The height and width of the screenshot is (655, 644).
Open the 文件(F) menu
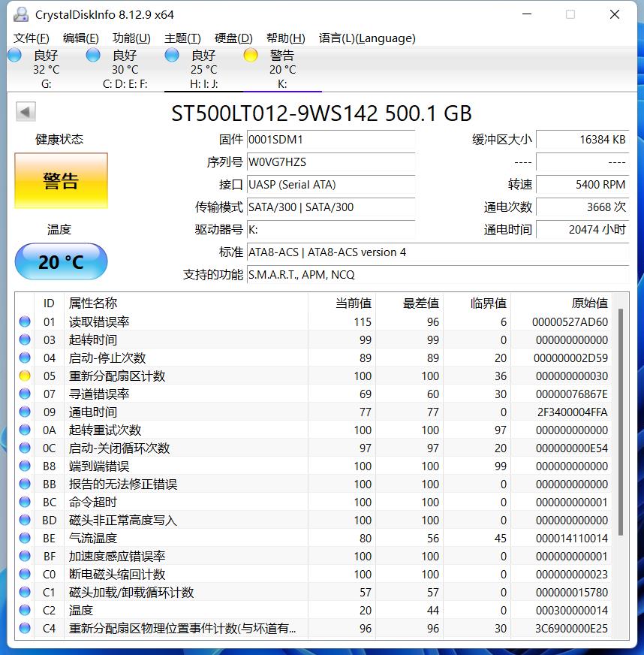pyautogui.click(x=32, y=38)
